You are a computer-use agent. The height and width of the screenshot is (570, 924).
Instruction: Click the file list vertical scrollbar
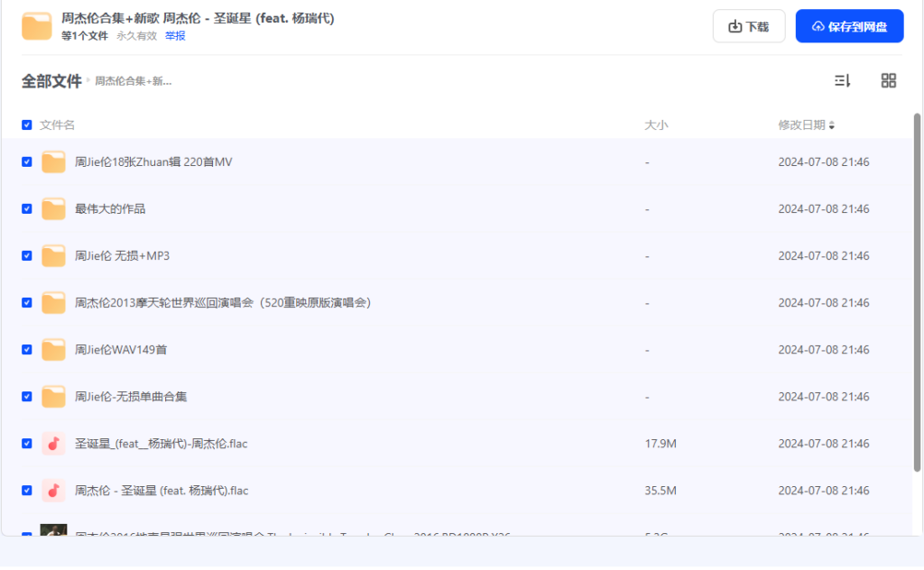[x=917, y=292]
